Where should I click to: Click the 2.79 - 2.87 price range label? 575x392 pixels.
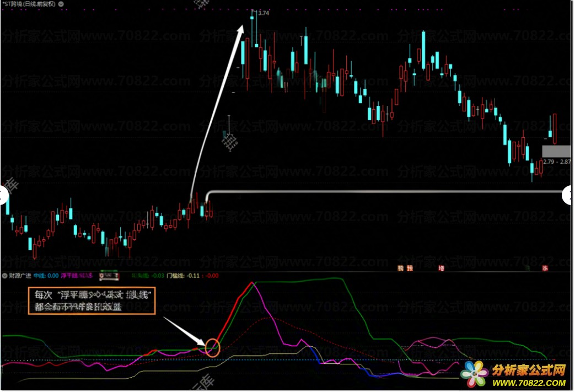pos(557,162)
